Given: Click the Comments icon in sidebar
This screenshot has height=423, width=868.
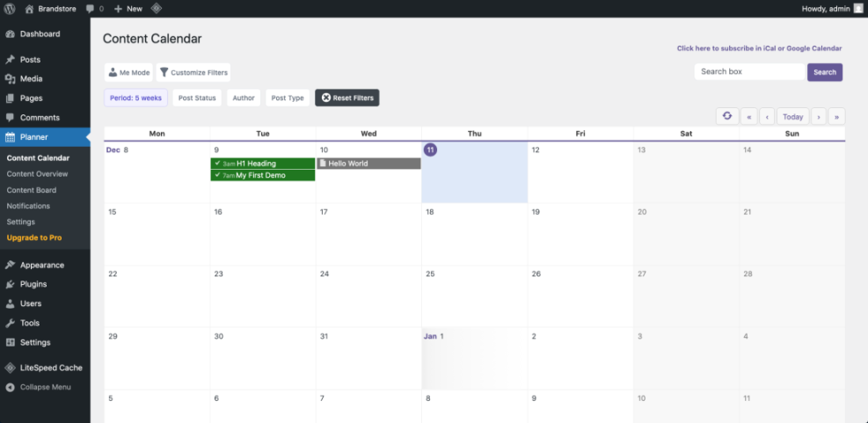Looking at the screenshot, I should click(10, 117).
